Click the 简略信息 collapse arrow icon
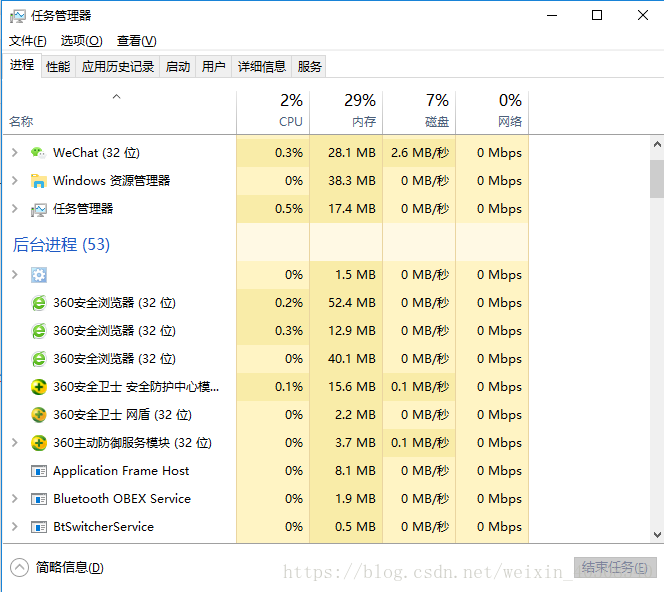The width and height of the screenshot is (664, 592). pos(19,567)
